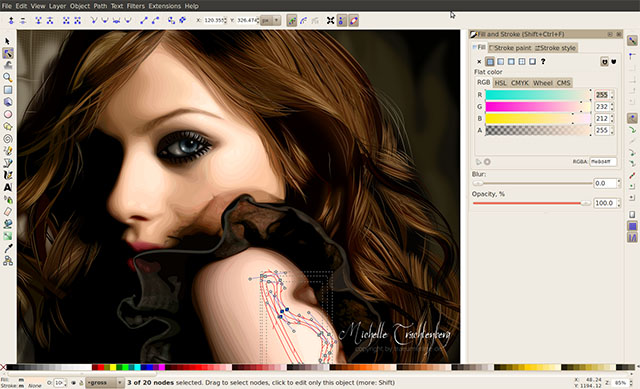The height and width of the screenshot is (389, 640).
Task: Toggle layer visibility eye in status bar
Action: pyautogui.click(x=73, y=383)
